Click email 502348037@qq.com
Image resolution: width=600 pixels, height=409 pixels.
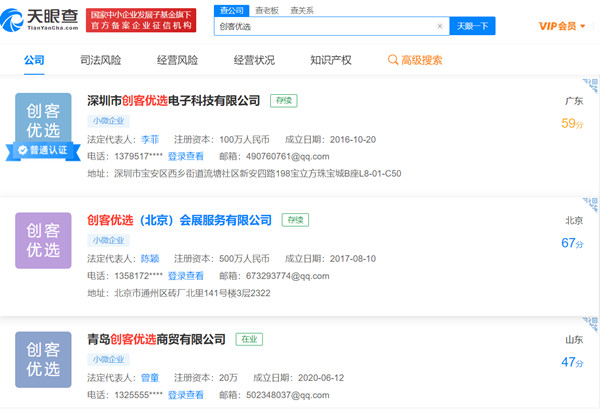click(x=287, y=395)
